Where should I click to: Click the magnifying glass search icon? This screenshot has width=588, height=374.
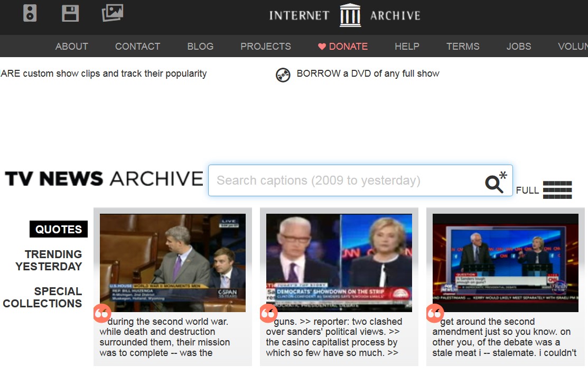point(494,183)
